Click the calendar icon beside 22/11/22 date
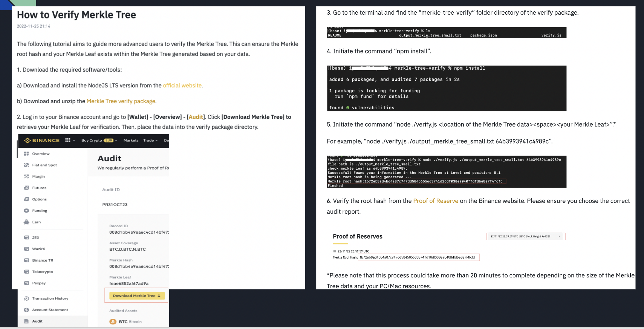The image size is (644, 329). tap(335, 251)
